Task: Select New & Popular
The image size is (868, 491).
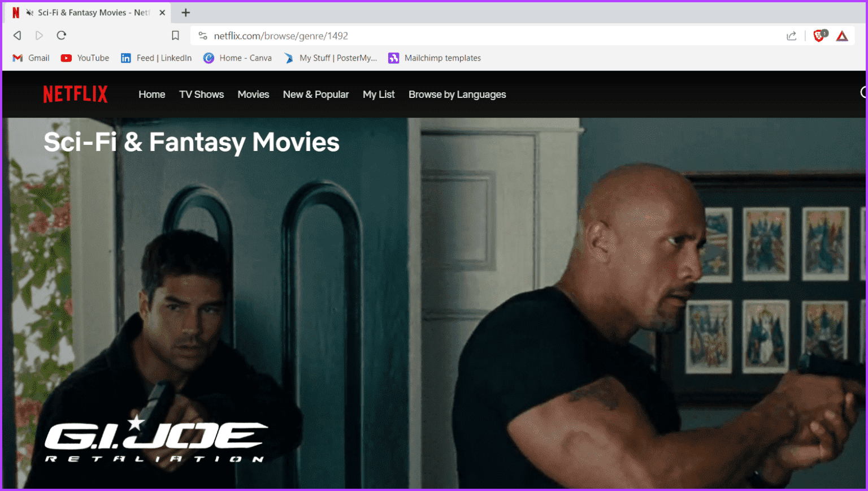Action: 316,94
